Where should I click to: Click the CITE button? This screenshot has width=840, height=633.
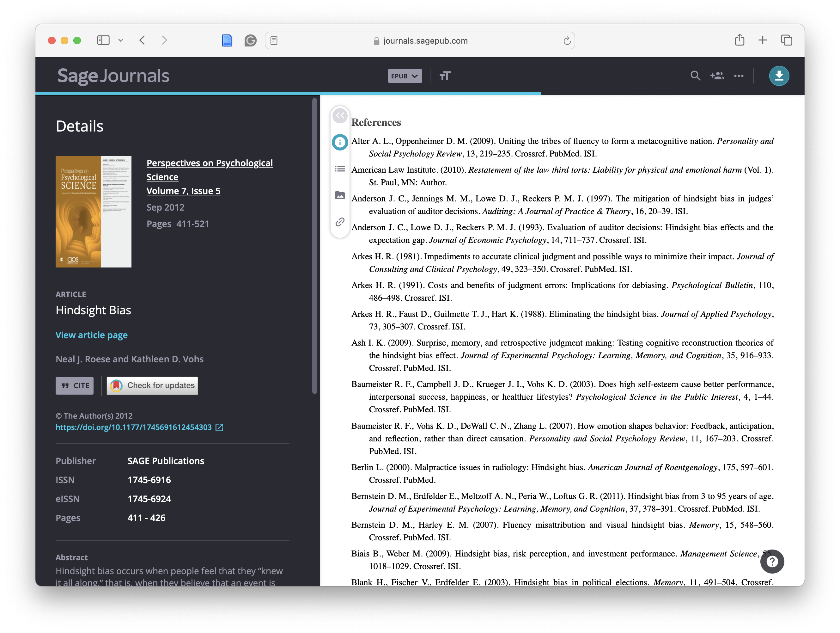click(75, 386)
